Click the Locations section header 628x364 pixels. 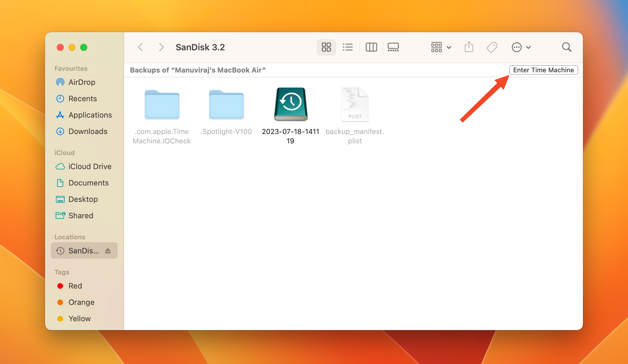70,237
